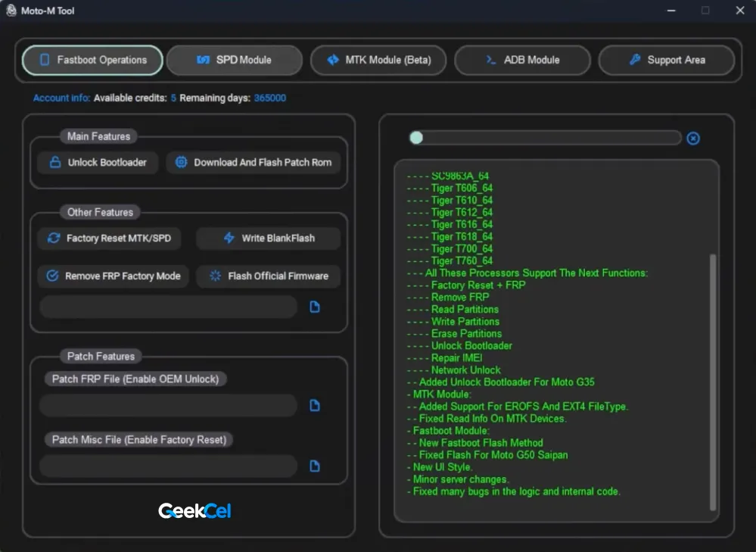Click the terminal icon on ADB Module
Viewport: 756px width, 552px height.
click(491, 60)
